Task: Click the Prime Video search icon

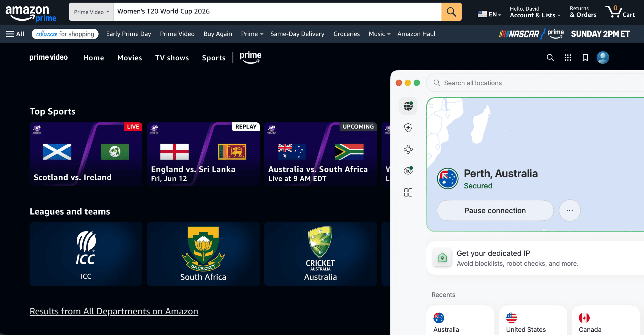Action: pos(550,58)
